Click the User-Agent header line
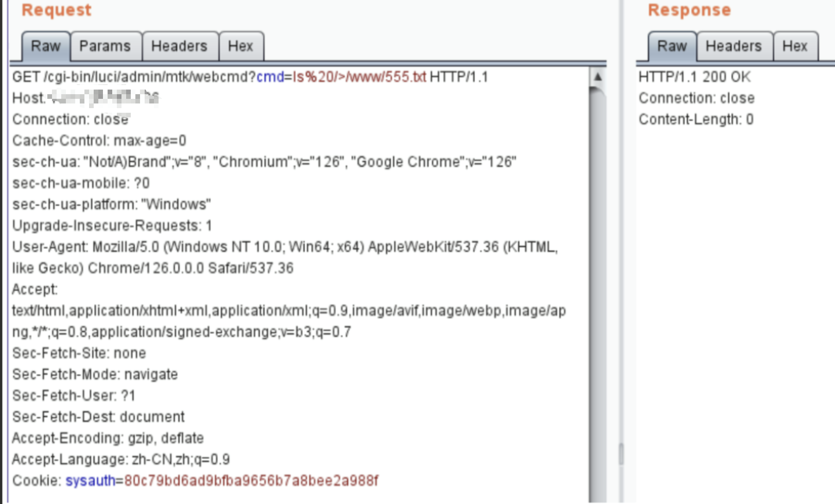The height and width of the screenshot is (504, 835). (285, 257)
